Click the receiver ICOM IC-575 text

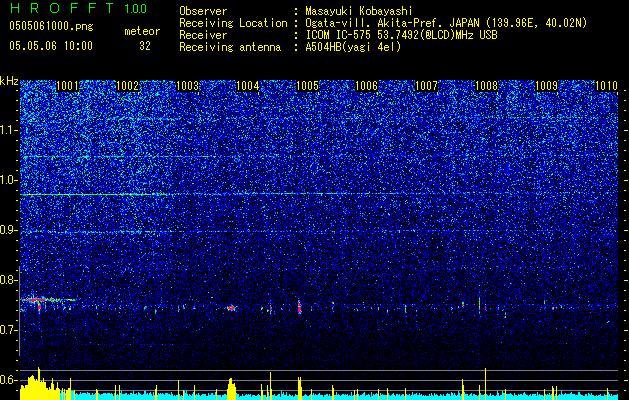[401, 35]
